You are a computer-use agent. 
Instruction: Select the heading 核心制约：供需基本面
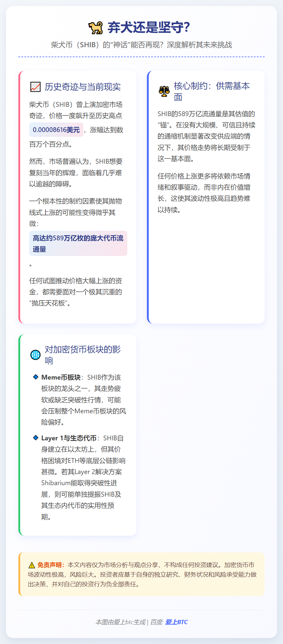pos(212,91)
